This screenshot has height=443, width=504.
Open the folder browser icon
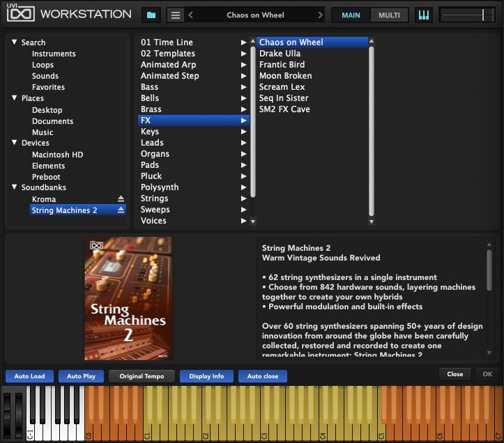[151, 15]
